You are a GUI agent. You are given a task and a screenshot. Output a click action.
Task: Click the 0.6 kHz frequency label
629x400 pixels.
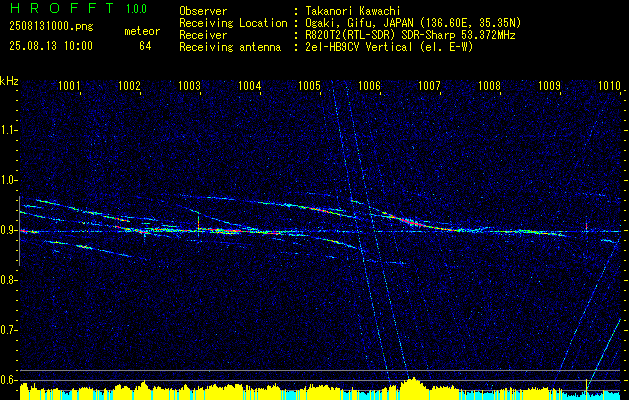click(x=8, y=380)
